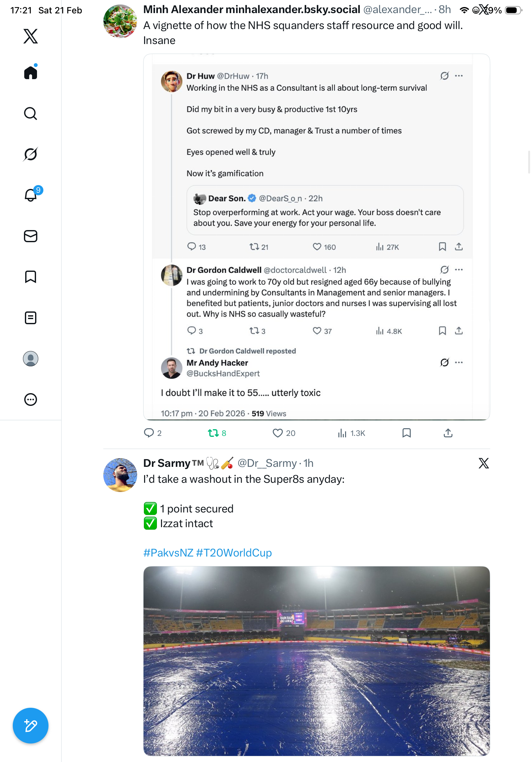Open Grok from the sidebar
532x762 pixels.
tap(31, 154)
